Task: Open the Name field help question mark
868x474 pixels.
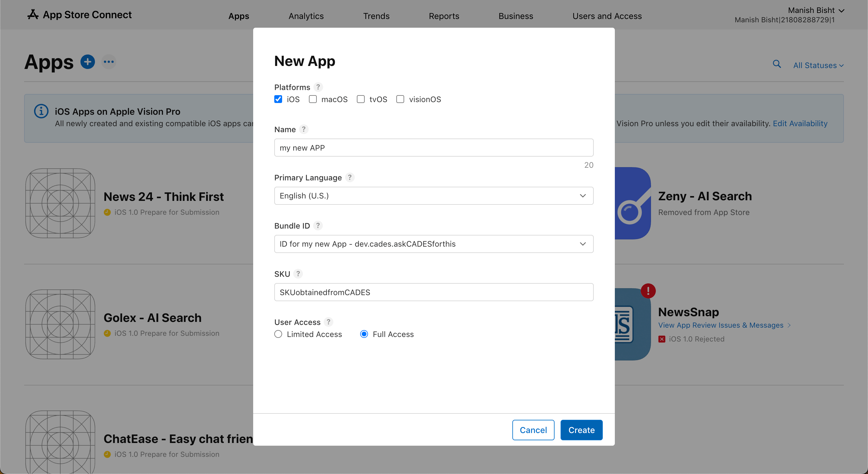Action: click(303, 129)
